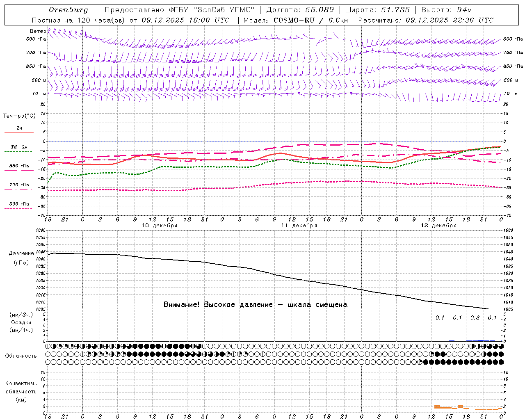Click the 'Тем-ра(°C)' temperature panel label
This screenshot has height=420, width=525.
pos(19,116)
